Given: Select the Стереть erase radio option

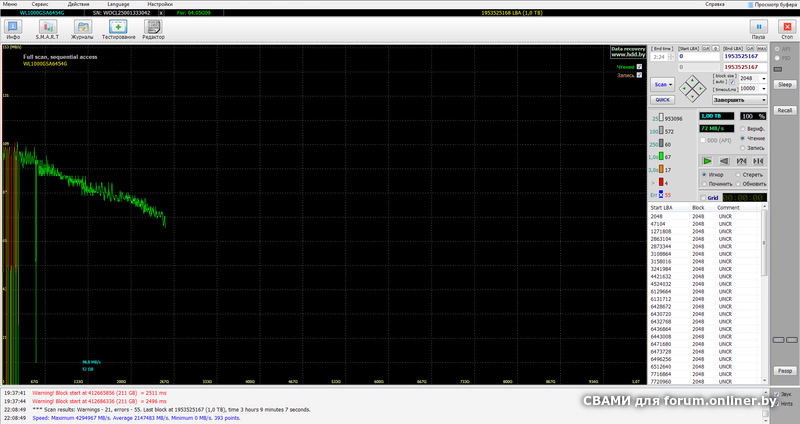Looking at the screenshot, I should (738, 174).
